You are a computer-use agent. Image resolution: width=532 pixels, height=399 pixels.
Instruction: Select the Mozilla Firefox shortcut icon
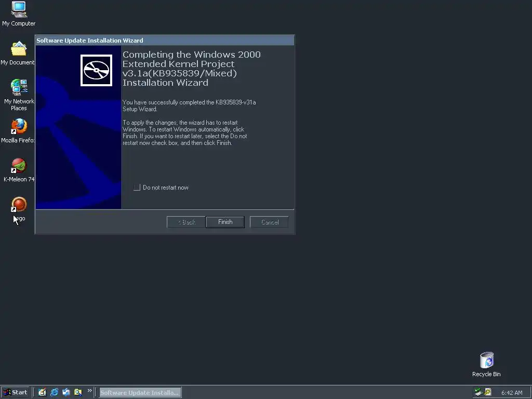(x=19, y=126)
